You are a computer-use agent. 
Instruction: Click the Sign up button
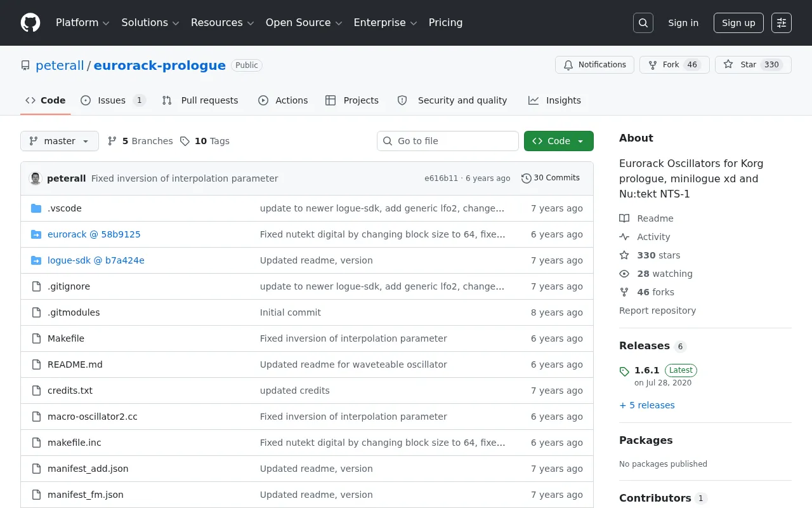(x=738, y=23)
